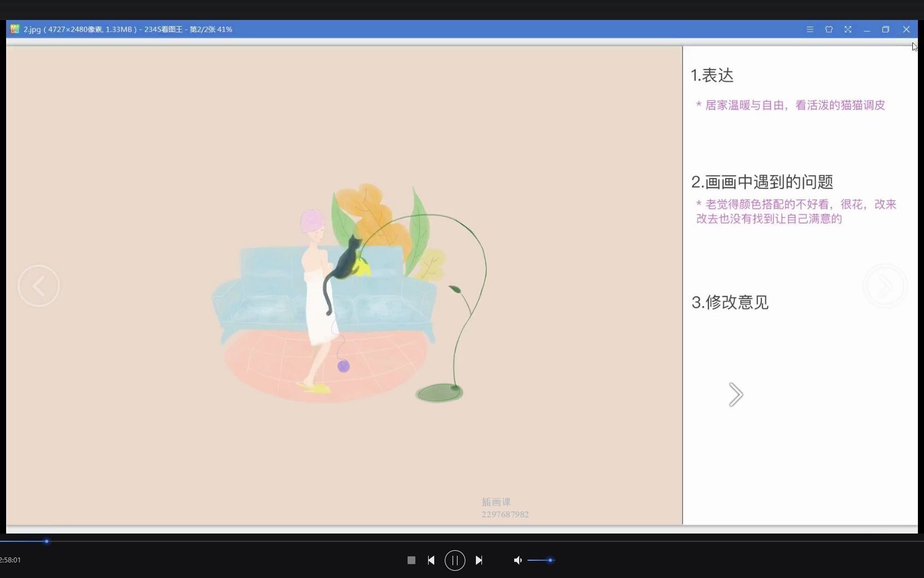Image resolution: width=924 pixels, height=578 pixels.
Task: Click the text '老觉得颜色搭配的不好看'
Action: point(767,205)
